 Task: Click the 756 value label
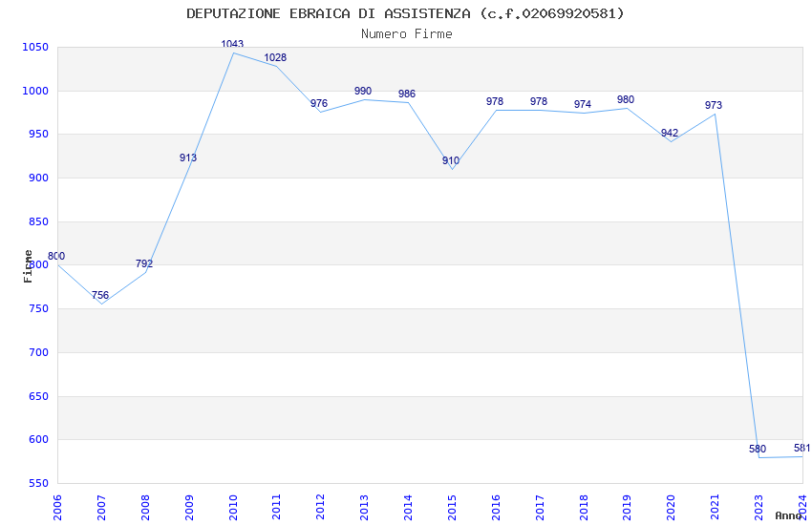[100, 295]
